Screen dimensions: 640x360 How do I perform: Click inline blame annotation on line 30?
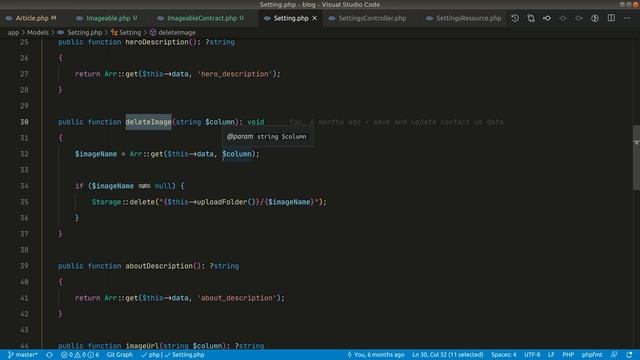pyautogui.click(x=396, y=122)
